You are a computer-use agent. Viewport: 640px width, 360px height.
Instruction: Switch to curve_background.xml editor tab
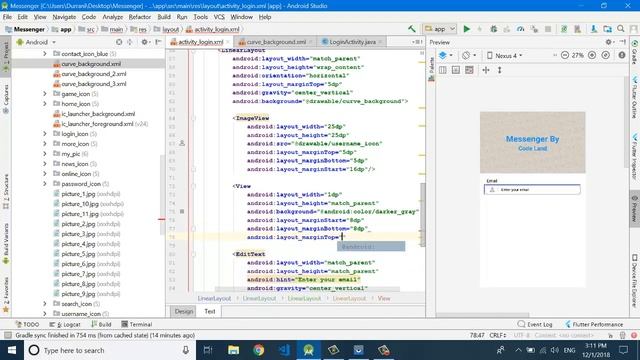click(276, 42)
